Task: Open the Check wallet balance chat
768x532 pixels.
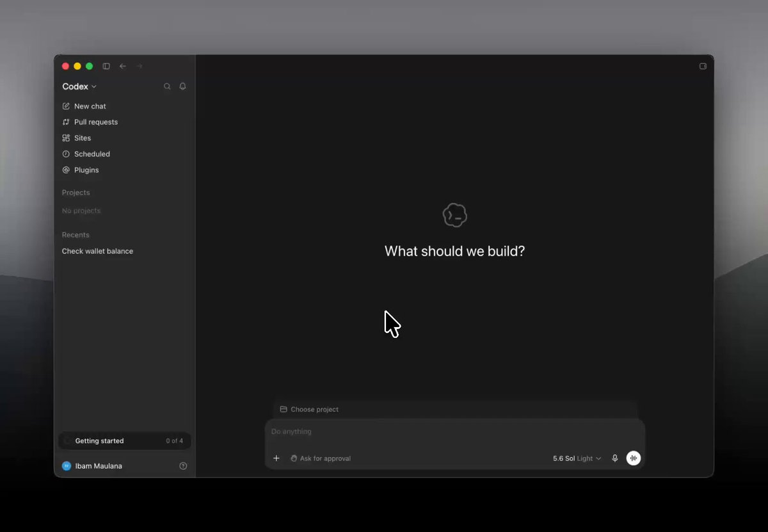Action: coord(124,252)
